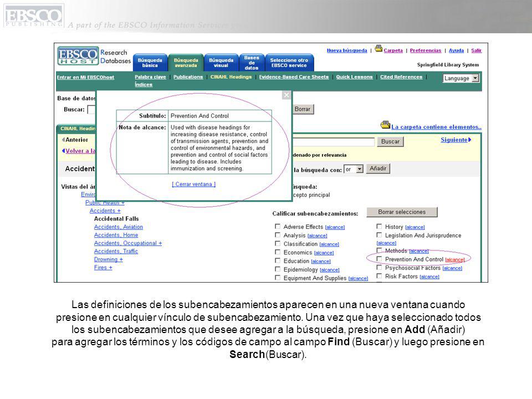
Task: Click the Buscar button in headings panel
Action: click(390, 141)
